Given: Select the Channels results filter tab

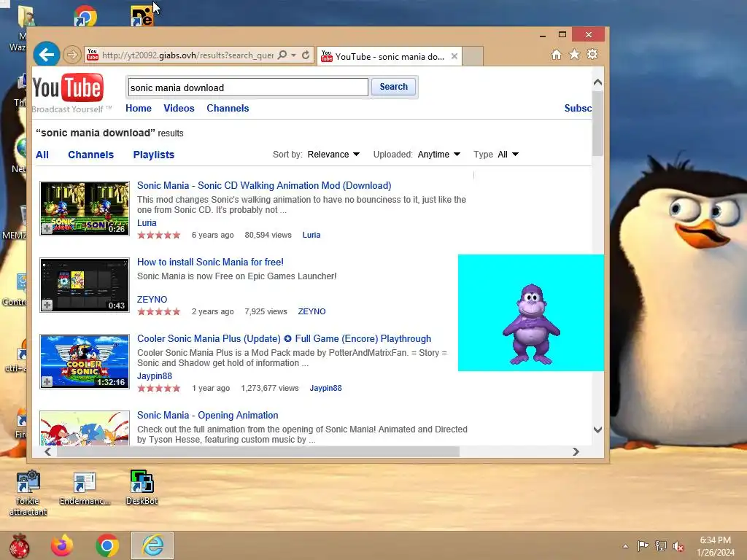Looking at the screenshot, I should pos(91,155).
